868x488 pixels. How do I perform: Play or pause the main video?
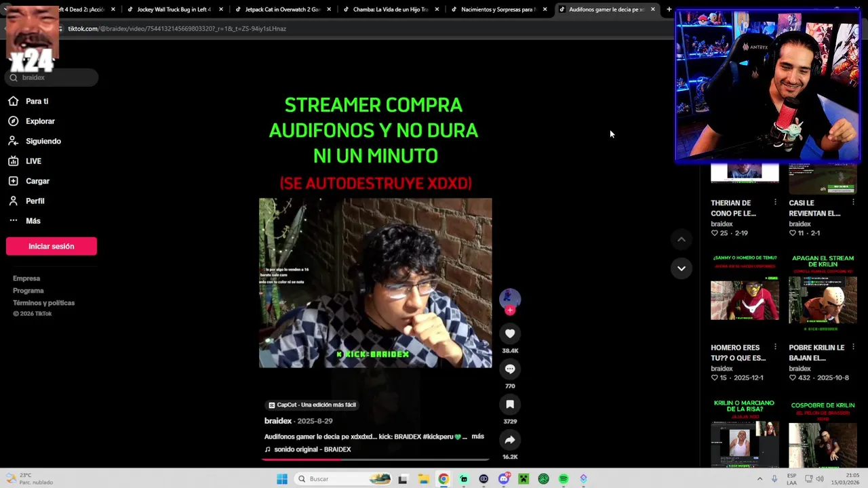tap(376, 283)
